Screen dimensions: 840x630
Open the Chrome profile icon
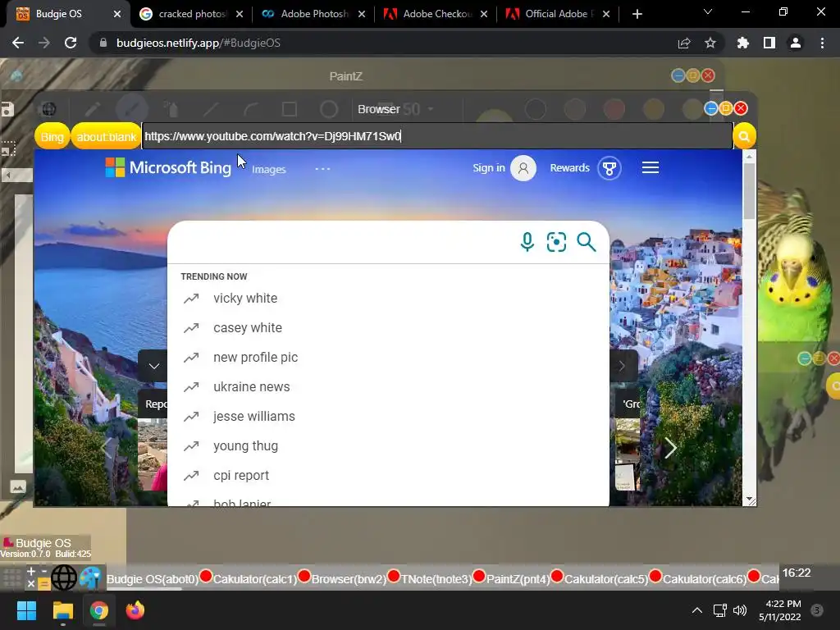[795, 43]
